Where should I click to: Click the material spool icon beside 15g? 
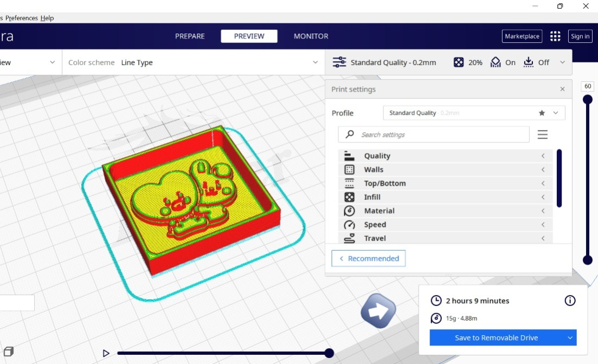click(x=436, y=318)
